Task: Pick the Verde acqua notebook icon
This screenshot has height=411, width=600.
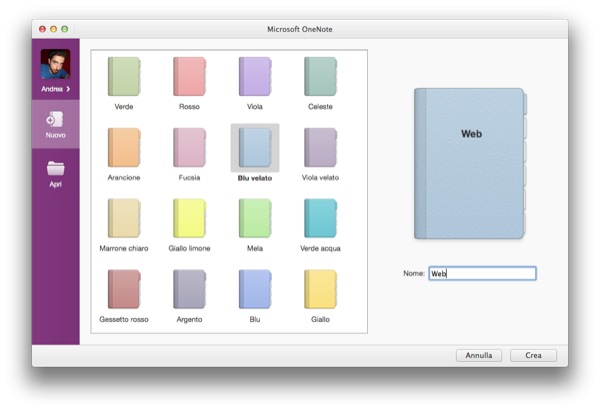Action: tap(320, 218)
